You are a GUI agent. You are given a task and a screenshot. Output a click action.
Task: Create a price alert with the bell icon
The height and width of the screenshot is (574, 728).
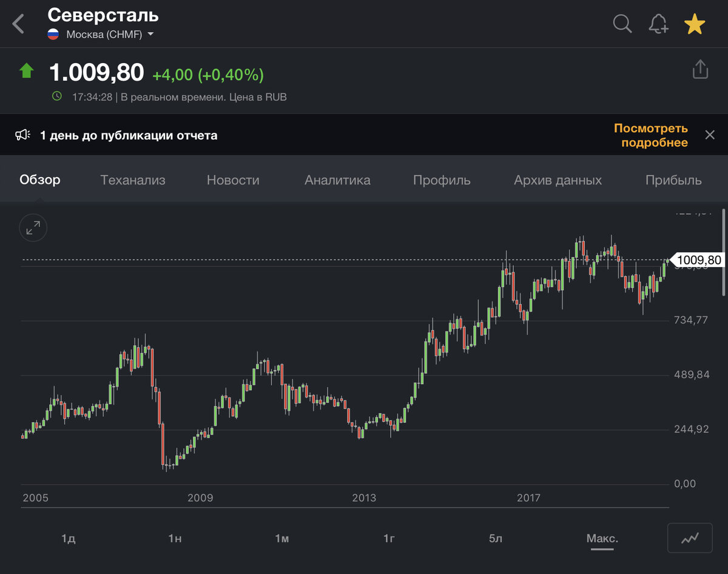[x=658, y=24]
